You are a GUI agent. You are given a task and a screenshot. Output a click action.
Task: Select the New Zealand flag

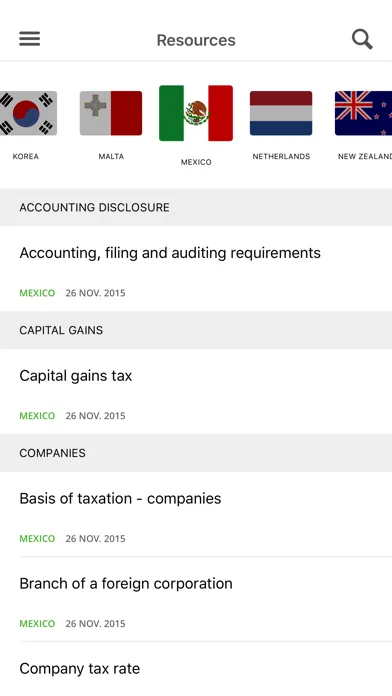[x=364, y=113]
